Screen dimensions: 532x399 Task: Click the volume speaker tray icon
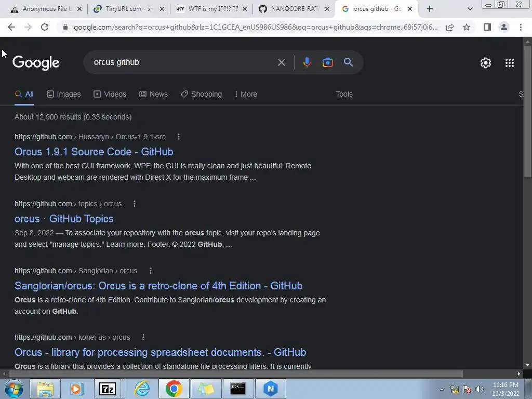point(480,389)
